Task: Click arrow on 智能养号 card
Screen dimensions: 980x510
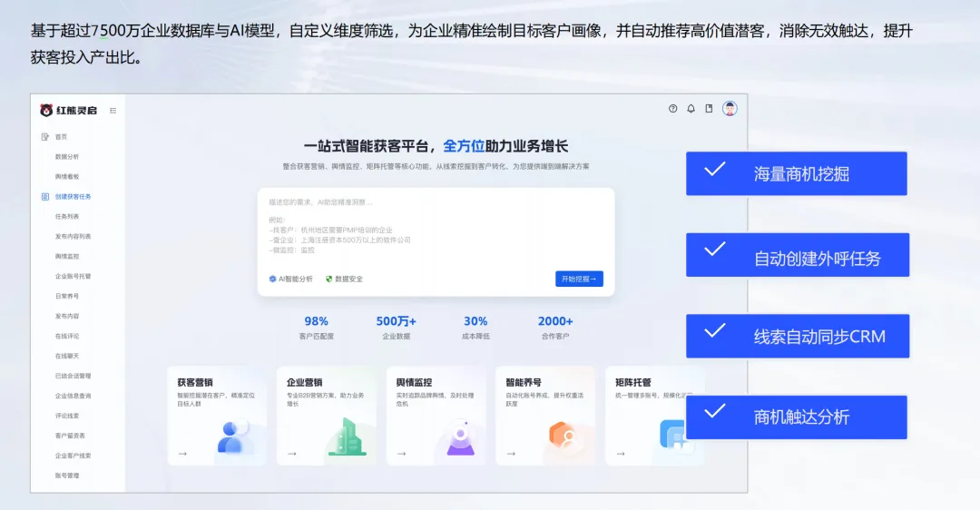Action: (511, 454)
